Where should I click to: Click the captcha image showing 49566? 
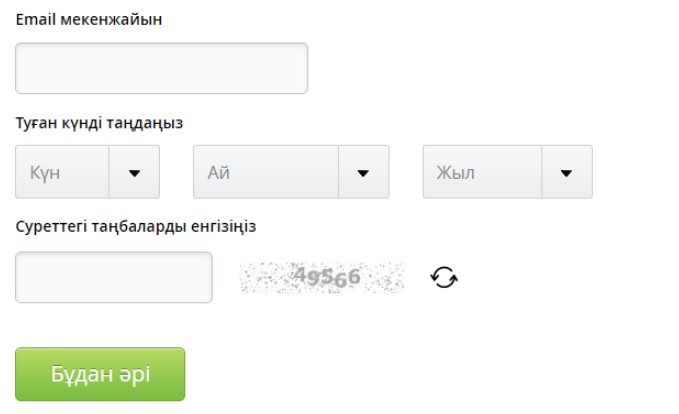(x=322, y=277)
